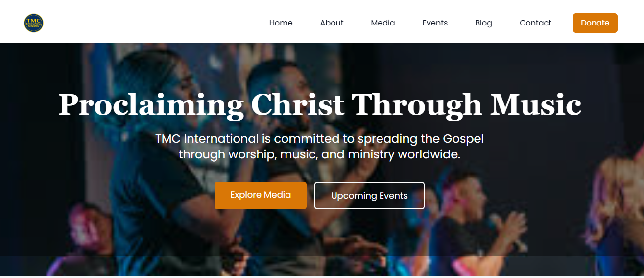Click the word "Through" in the headline
This screenshot has width=644, height=278.
417,105
